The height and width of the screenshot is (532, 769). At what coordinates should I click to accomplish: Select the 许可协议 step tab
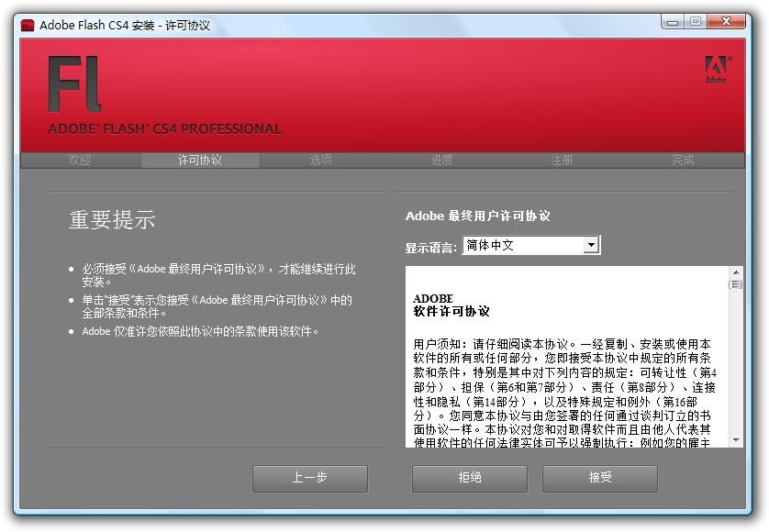[x=200, y=161]
